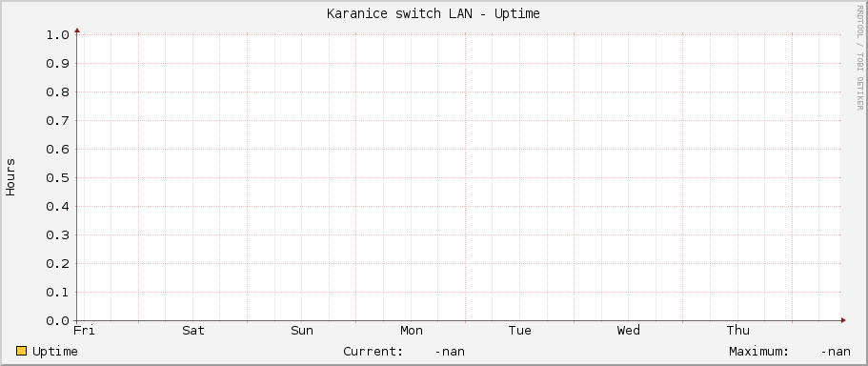
Task: Click the x-axis right arrowhead
Action: pos(843,320)
